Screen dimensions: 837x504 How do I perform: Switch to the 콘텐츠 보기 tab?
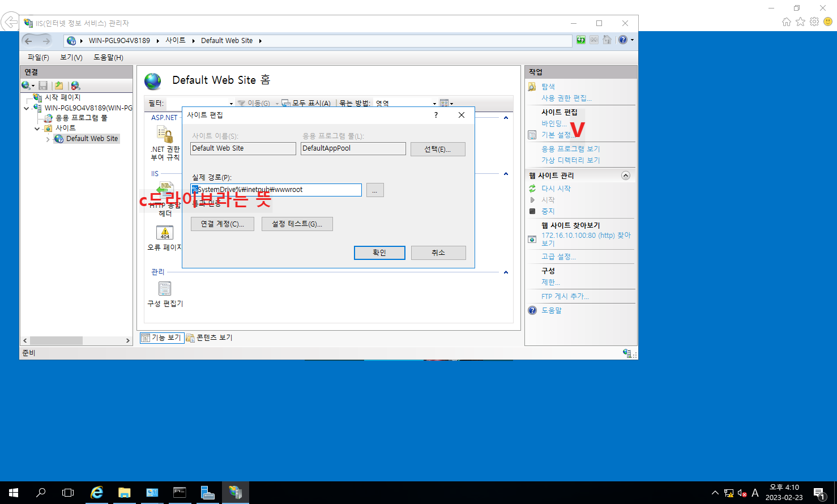[x=210, y=338]
